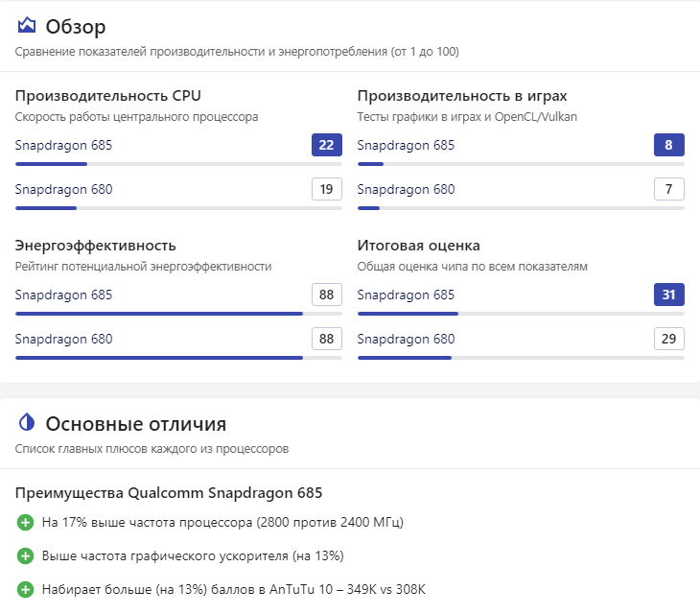Click Snapdragon 680 energy efficiency bar

coord(178,358)
